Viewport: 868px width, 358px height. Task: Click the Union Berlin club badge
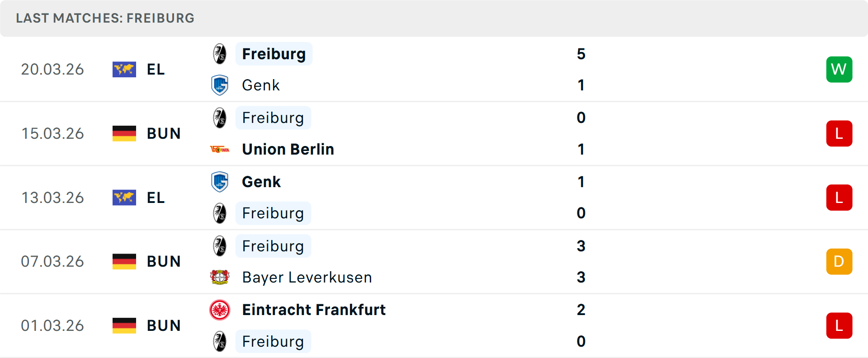(x=222, y=149)
